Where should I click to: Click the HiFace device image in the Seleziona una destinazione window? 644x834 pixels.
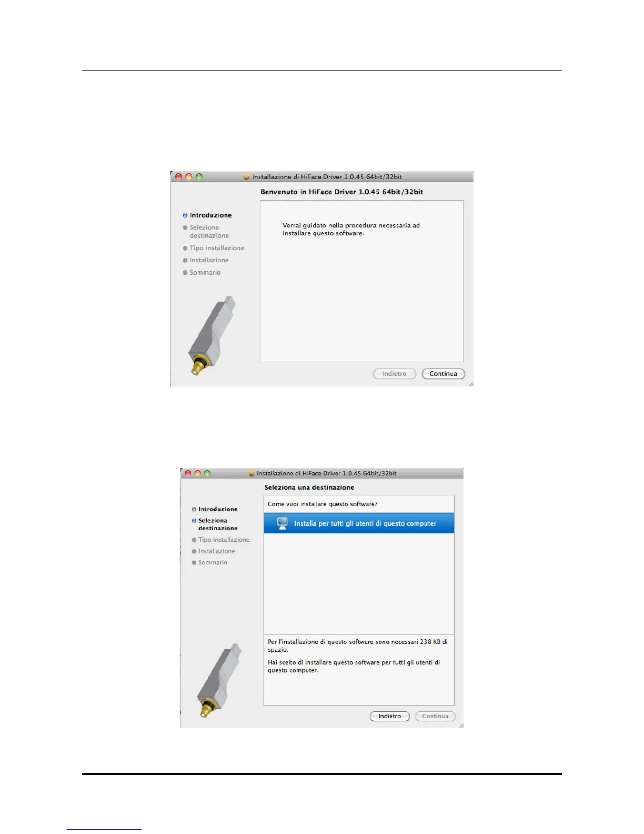click(220, 680)
